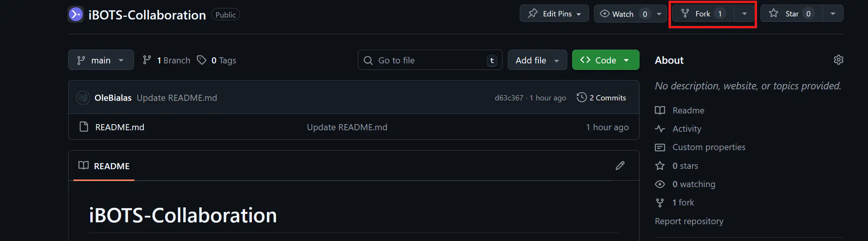The width and height of the screenshot is (868, 241).
Task: Click the pencil icon to edit README
Action: click(620, 165)
